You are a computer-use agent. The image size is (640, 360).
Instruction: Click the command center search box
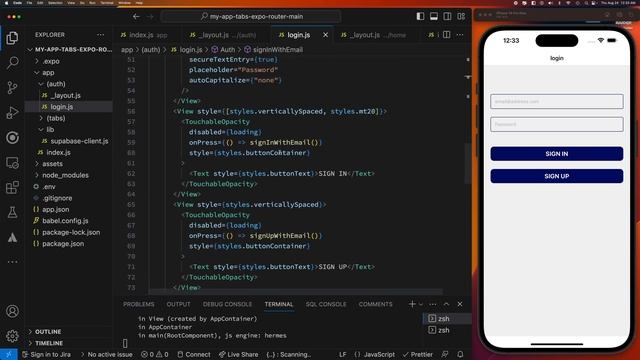(251, 16)
